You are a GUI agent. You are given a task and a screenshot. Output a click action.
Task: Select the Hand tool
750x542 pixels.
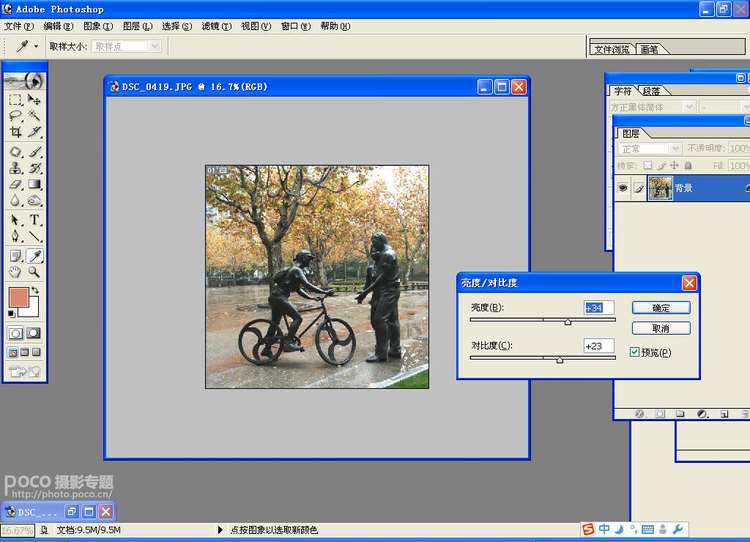pos(15,272)
